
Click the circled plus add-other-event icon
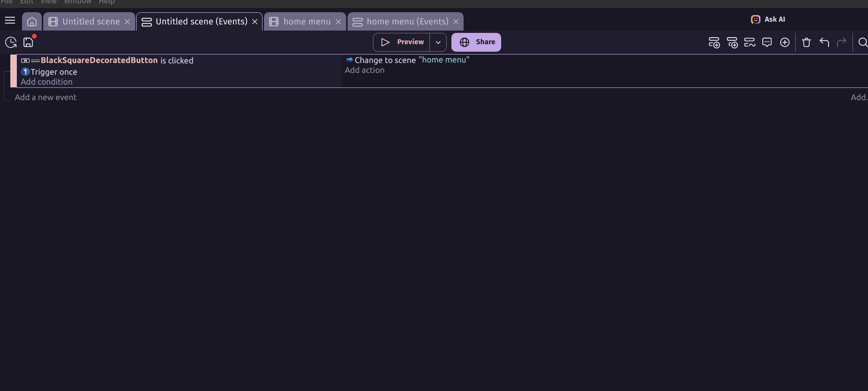point(784,42)
